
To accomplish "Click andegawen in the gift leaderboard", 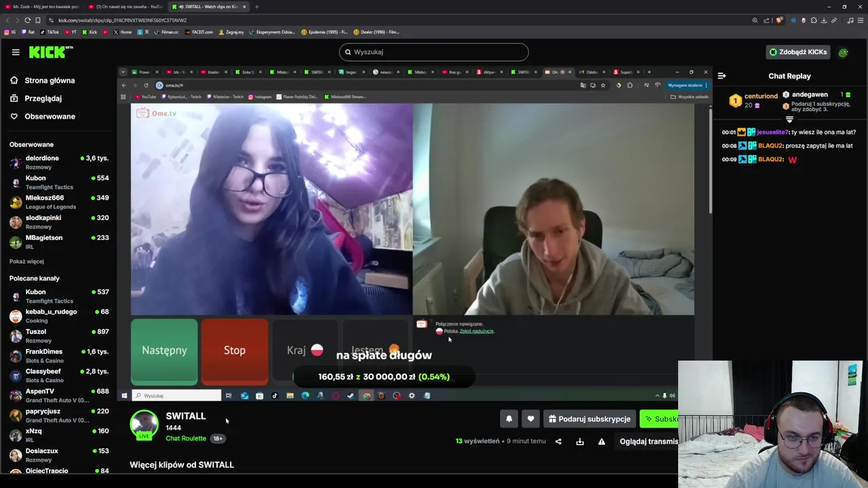I will [810, 95].
